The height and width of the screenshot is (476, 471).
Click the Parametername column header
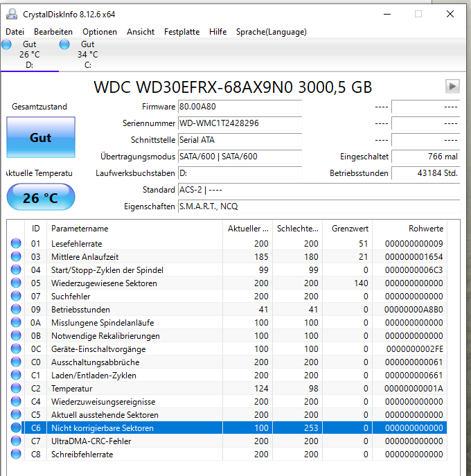click(x=135, y=228)
